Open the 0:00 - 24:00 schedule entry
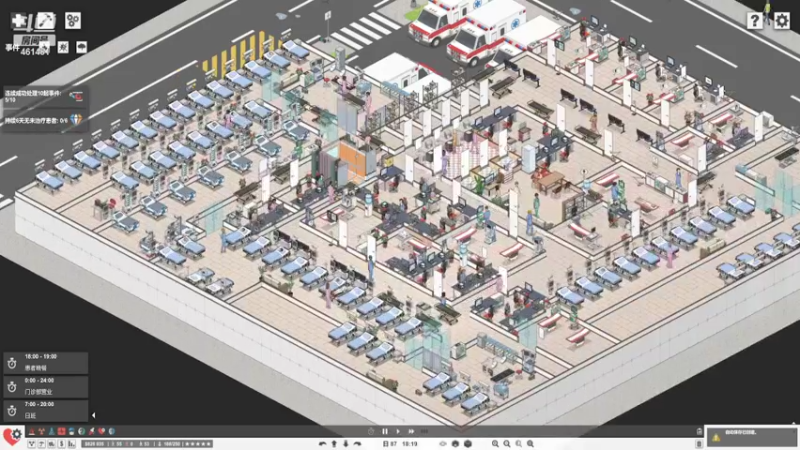Screen dimensions: 800x450 [46, 386]
